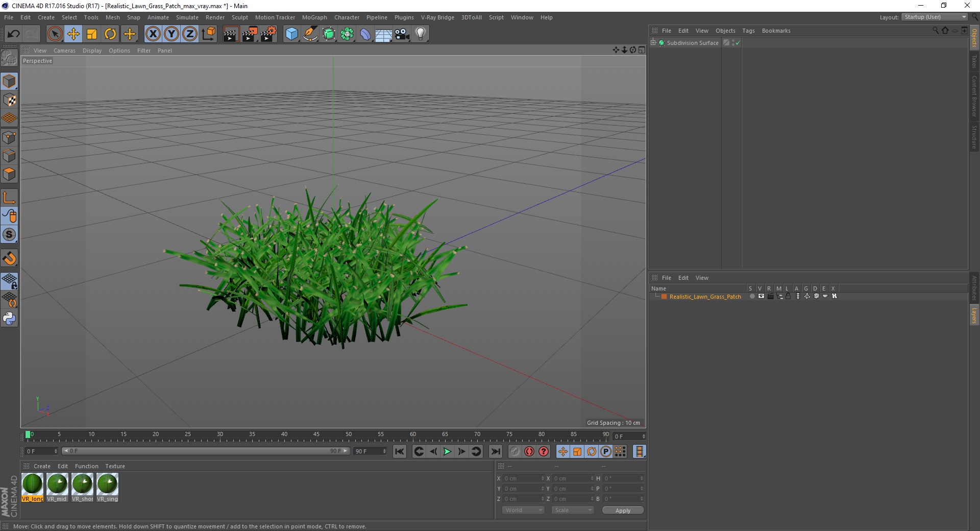The height and width of the screenshot is (531, 980).
Task: Open the Array modeling objects icon
Action: [347, 34]
